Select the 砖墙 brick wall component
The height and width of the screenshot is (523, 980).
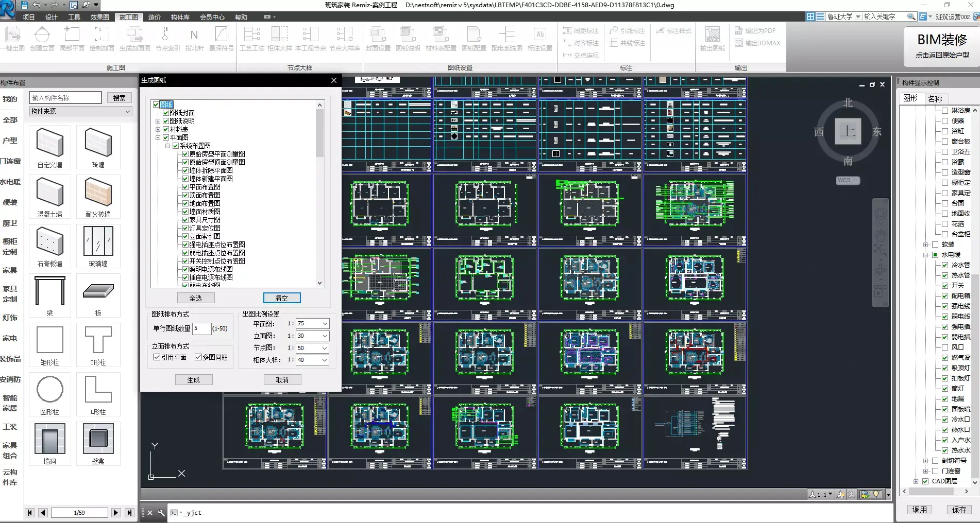click(x=98, y=144)
